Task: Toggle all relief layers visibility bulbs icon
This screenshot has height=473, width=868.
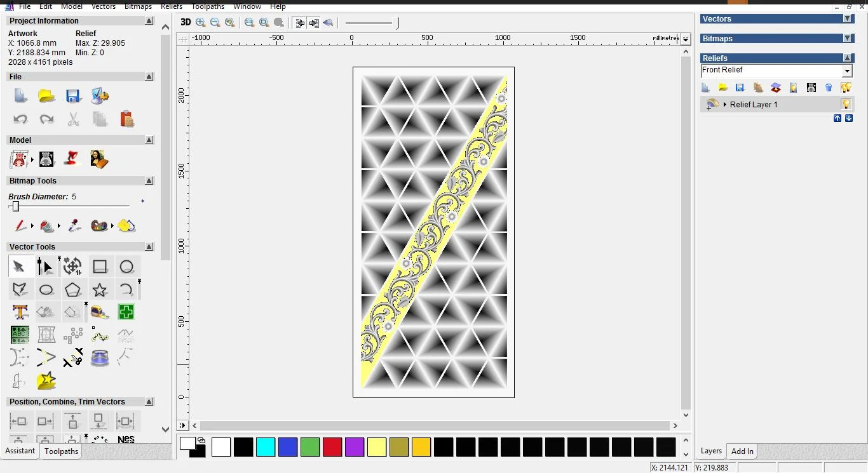Action: (846, 88)
